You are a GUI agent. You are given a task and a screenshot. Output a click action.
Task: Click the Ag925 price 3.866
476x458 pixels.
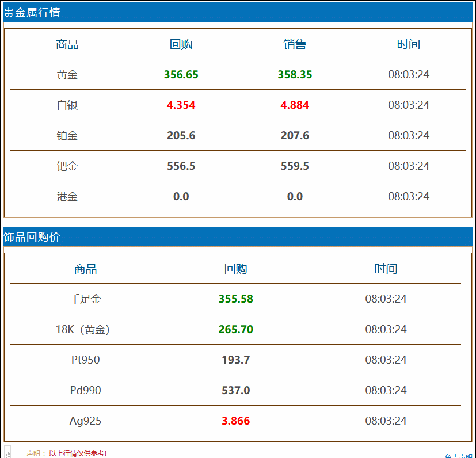click(x=235, y=421)
